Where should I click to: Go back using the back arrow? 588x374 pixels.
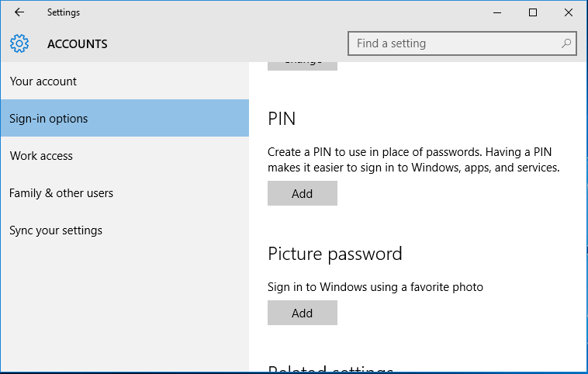tap(19, 12)
